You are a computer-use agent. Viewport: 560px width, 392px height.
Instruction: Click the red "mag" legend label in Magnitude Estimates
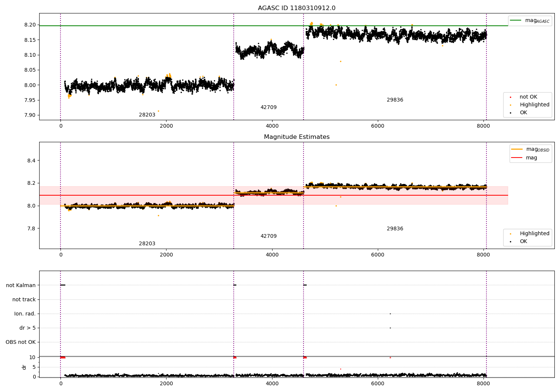pos(532,158)
